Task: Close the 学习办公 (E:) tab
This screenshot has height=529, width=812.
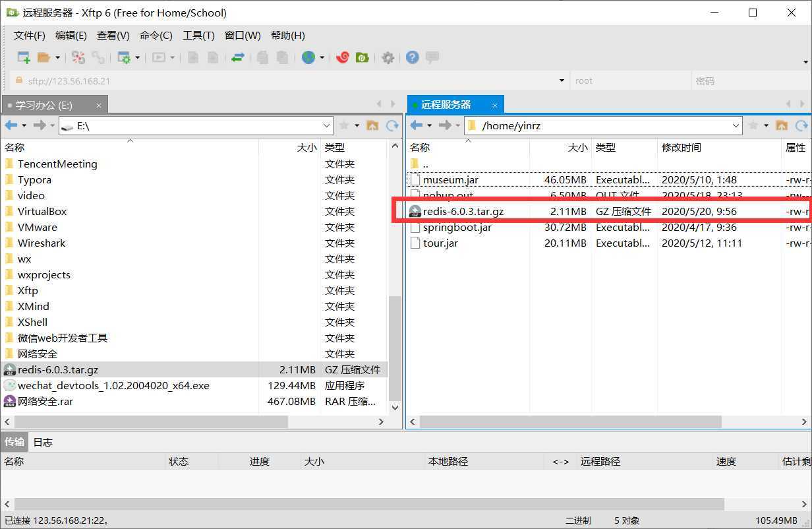Action: pos(99,105)
